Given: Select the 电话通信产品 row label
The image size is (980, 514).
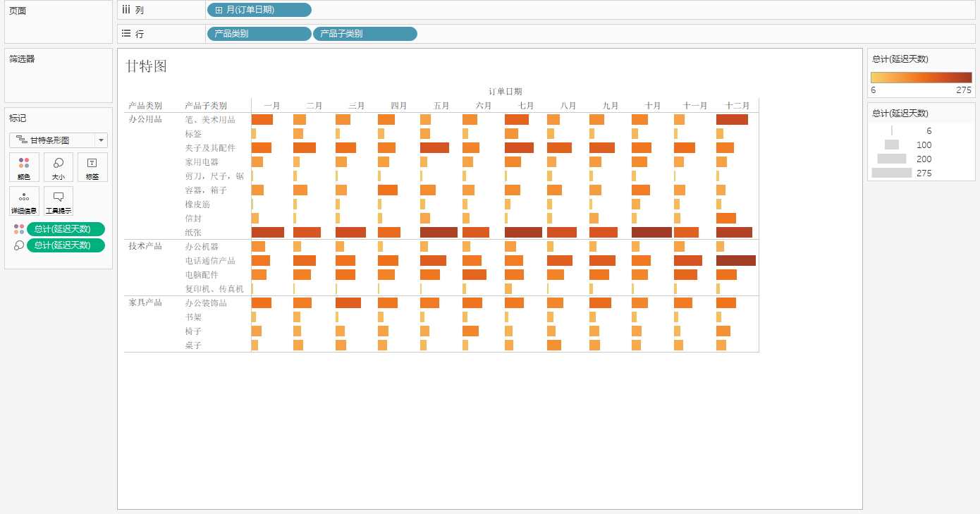Looking at the screenshot, I should point(210,261).
